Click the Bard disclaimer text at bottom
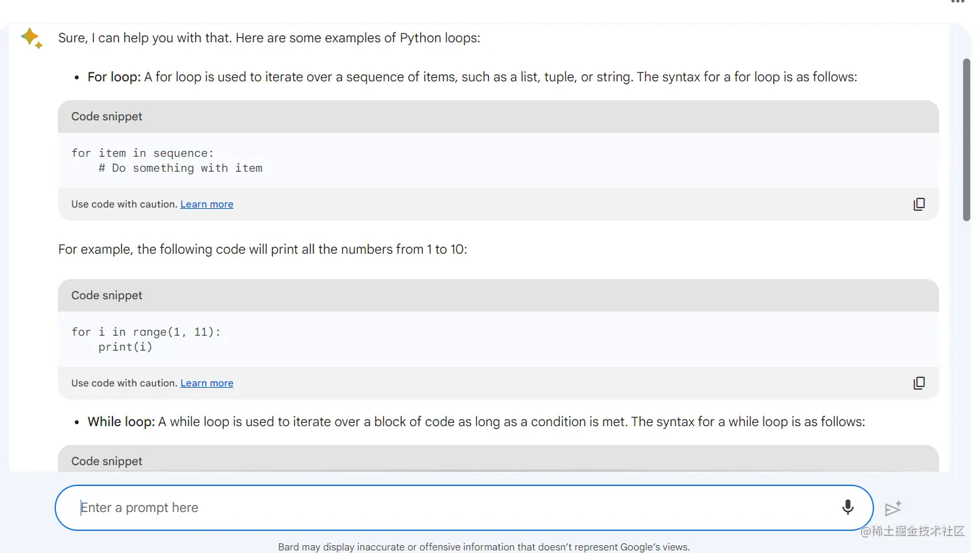Screen dimensions: 980x553 [x=483, y=546]
